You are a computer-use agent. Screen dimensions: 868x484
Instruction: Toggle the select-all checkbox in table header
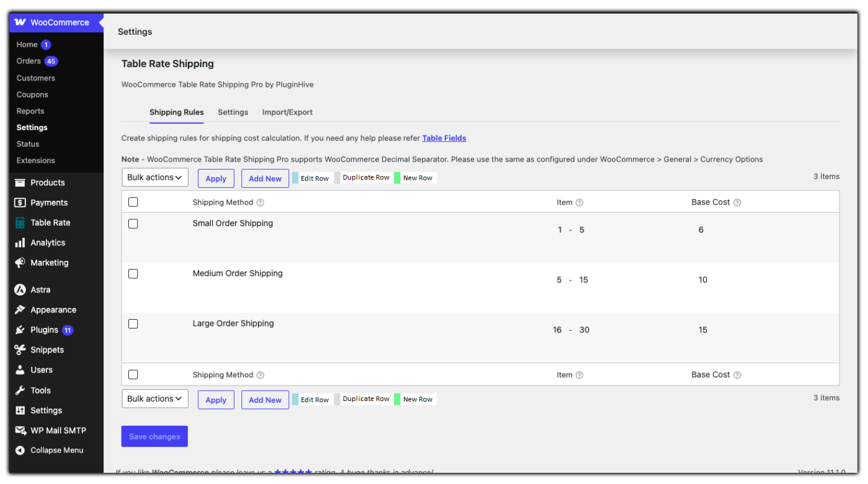coord(133,202)
